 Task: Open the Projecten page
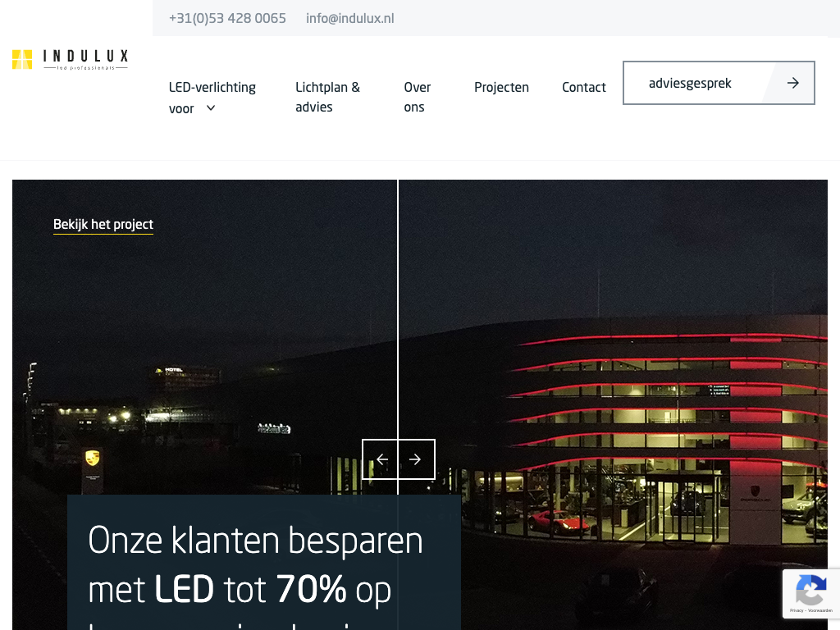pos(501,87)
